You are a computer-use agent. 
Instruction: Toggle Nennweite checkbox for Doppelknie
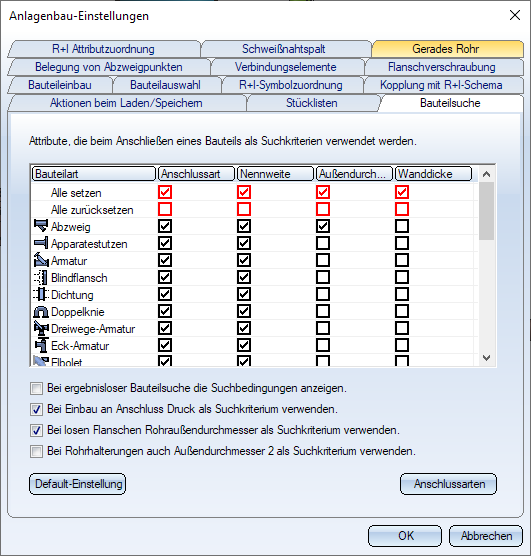(244, 311)
